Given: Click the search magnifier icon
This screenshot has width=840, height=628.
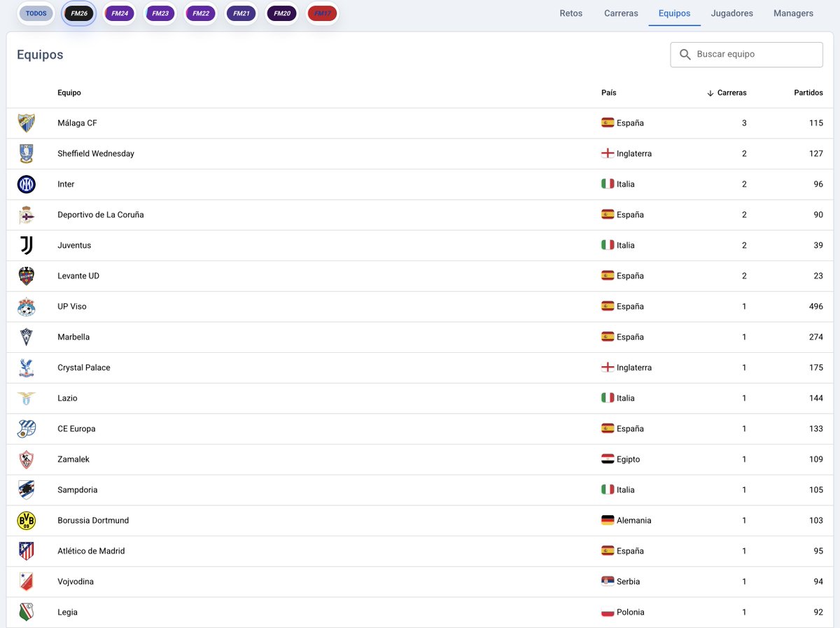Looking at the screenshot, I should coord(685,55).
